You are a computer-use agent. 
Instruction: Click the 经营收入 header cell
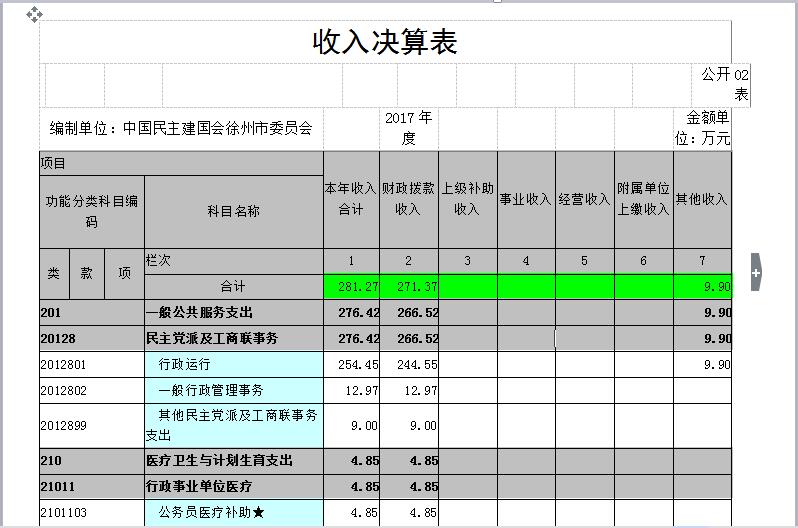584,199
